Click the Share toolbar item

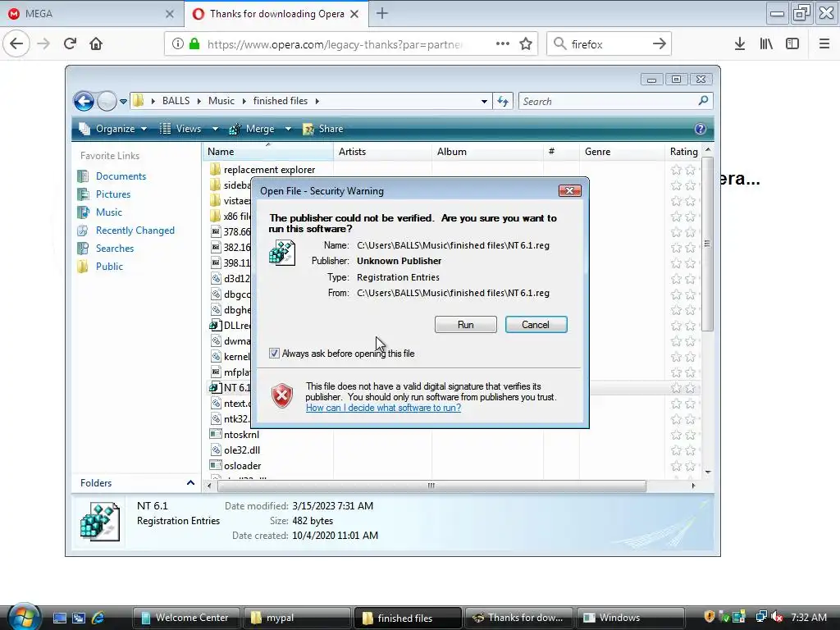pyautogui.click(x=323, y=129)
